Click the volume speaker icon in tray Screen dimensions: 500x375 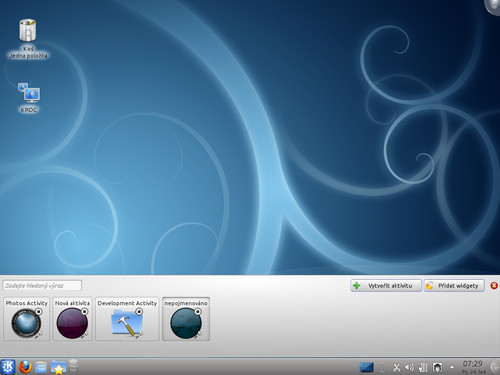pyautogui.click(x=409, y=367)
